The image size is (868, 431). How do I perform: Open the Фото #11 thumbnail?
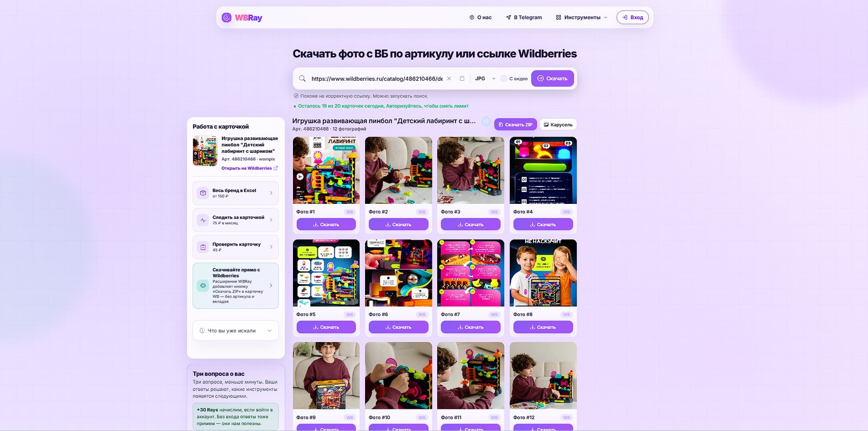pyautogui.click(x=471, y=376)
